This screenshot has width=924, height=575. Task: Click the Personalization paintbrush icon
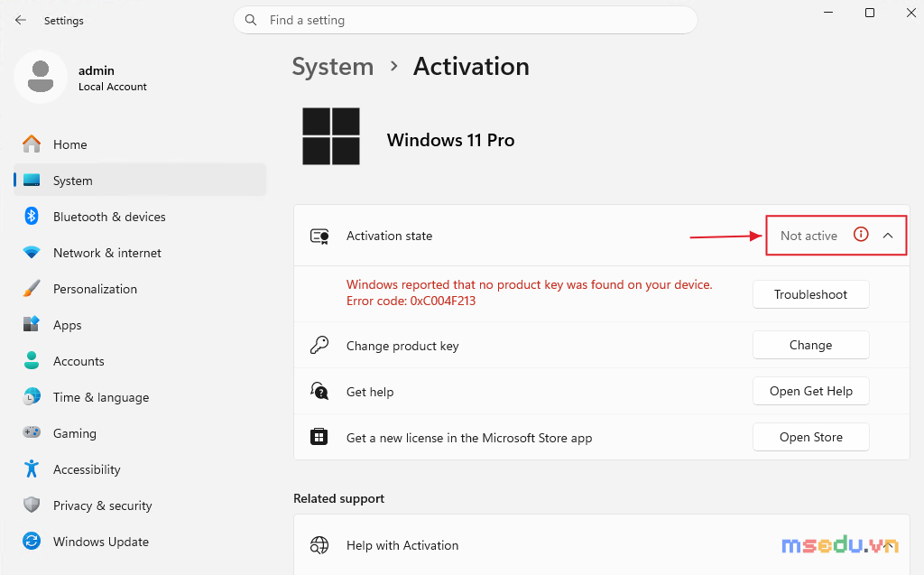pos(32,288)
